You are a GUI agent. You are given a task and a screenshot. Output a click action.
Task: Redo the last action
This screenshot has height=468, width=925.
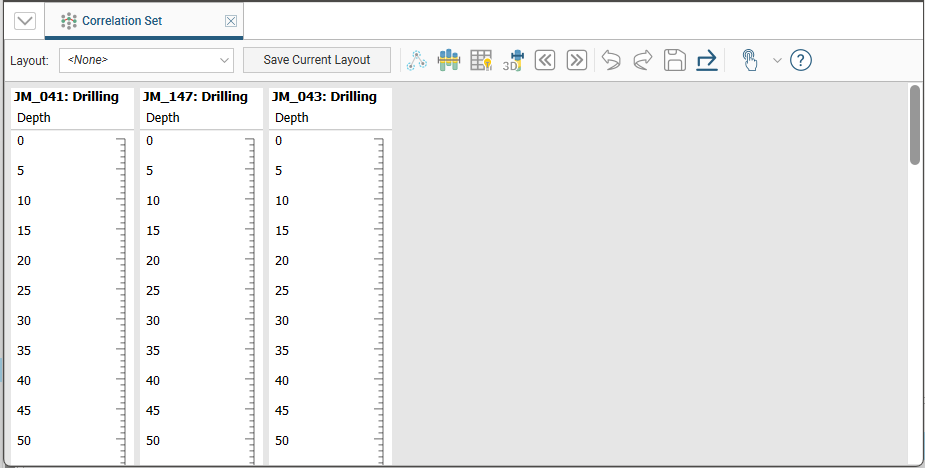coord(643,60)
